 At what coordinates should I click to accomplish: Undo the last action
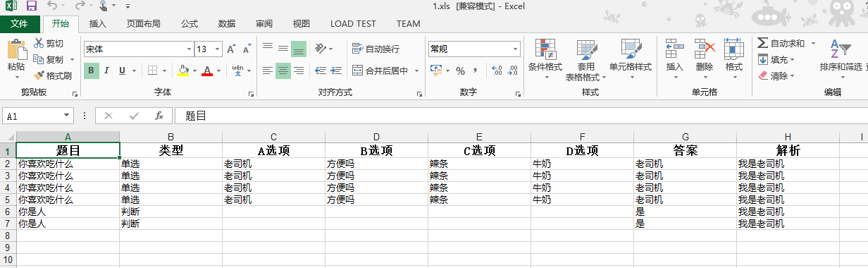coord(51,6)
